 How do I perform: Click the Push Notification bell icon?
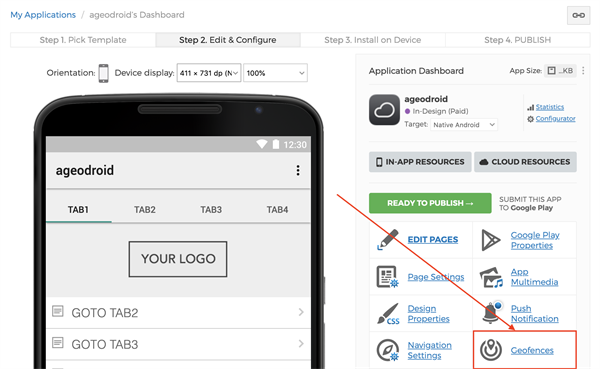point(491,313)
